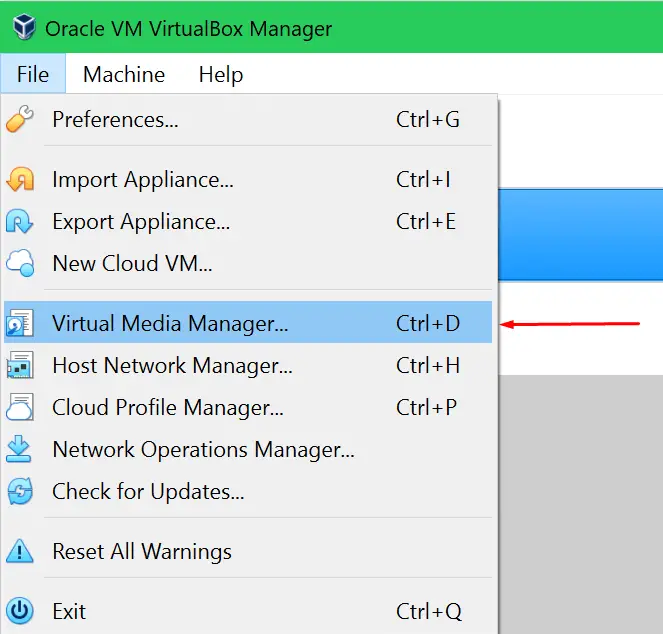Choose Check for Updates... menu entry

click(x=248, y=491)
